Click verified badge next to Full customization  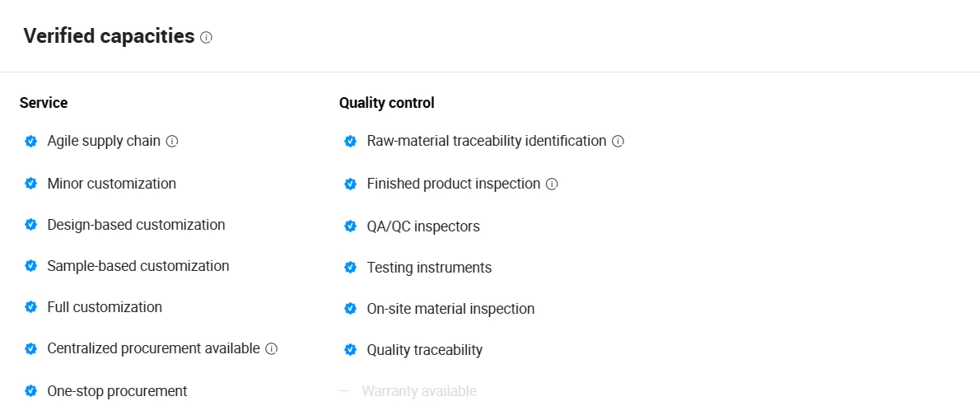point(30,307)
